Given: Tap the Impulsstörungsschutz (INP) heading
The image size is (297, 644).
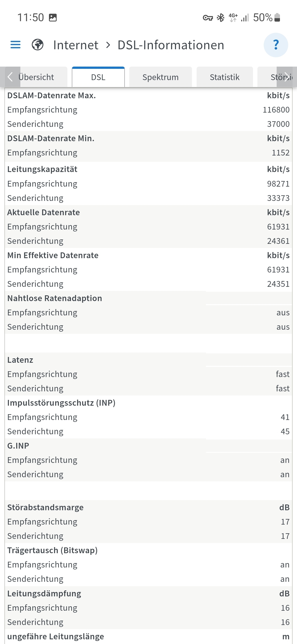Looking at the screenshot, I should [x=61, y=403].
